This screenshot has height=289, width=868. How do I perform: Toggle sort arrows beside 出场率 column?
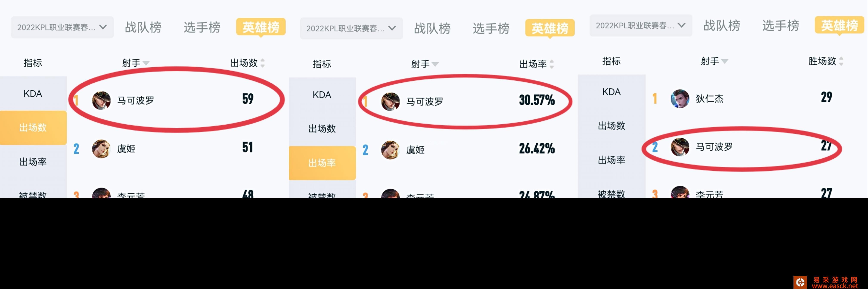click(x=552, y=64)
